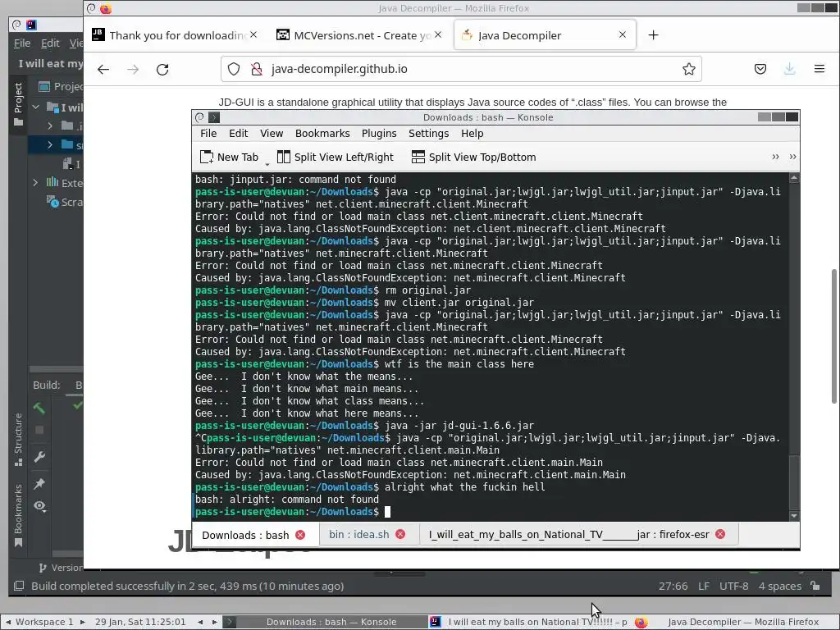Go back in Firefox with the back arrow
The image size is (840, 630).
103,69
